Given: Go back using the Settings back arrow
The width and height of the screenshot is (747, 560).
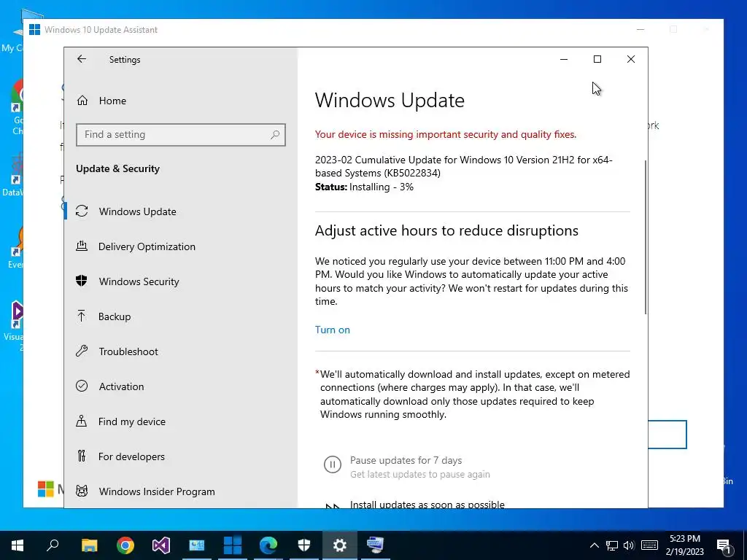Looking at the screenshot, I should [82, 59].
